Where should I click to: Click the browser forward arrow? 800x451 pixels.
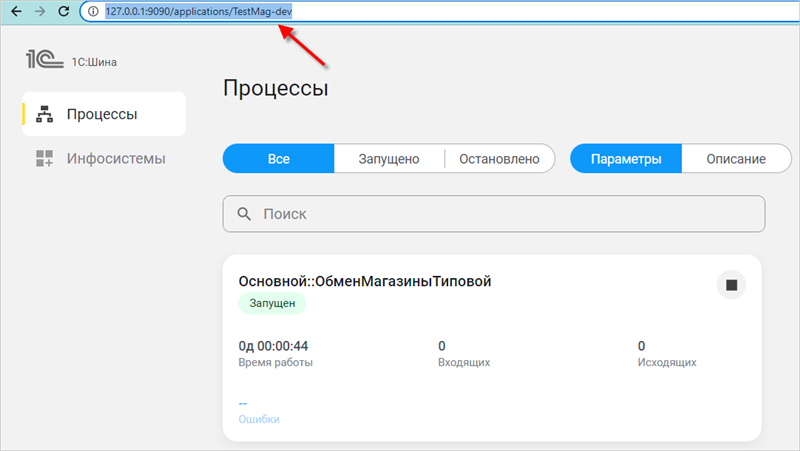coord(39,12)
